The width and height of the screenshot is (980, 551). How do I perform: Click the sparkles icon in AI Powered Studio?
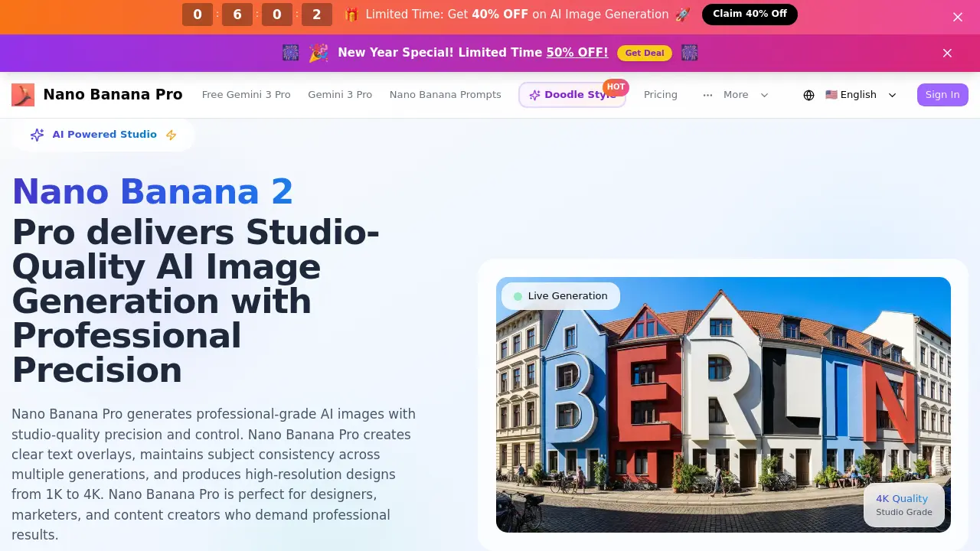point(37,135)
